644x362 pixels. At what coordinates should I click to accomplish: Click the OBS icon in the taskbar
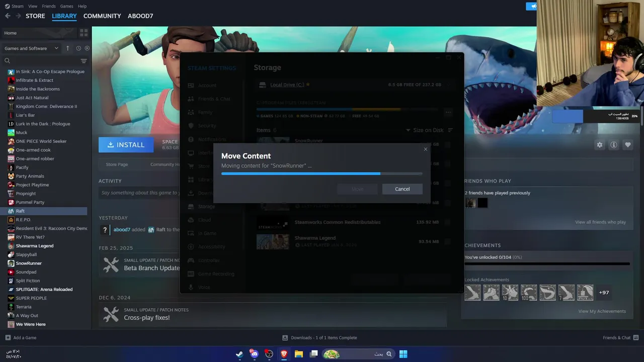click(269, 354)
